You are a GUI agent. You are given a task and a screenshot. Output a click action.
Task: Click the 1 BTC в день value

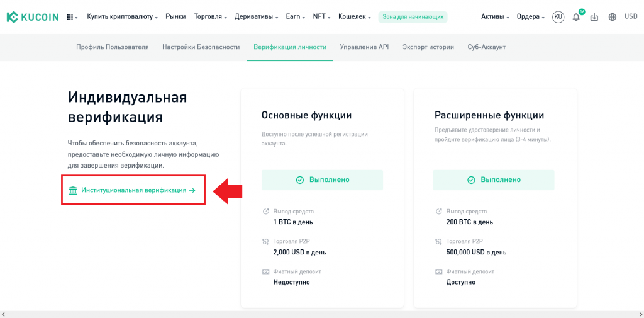click(x=293, y=222)
